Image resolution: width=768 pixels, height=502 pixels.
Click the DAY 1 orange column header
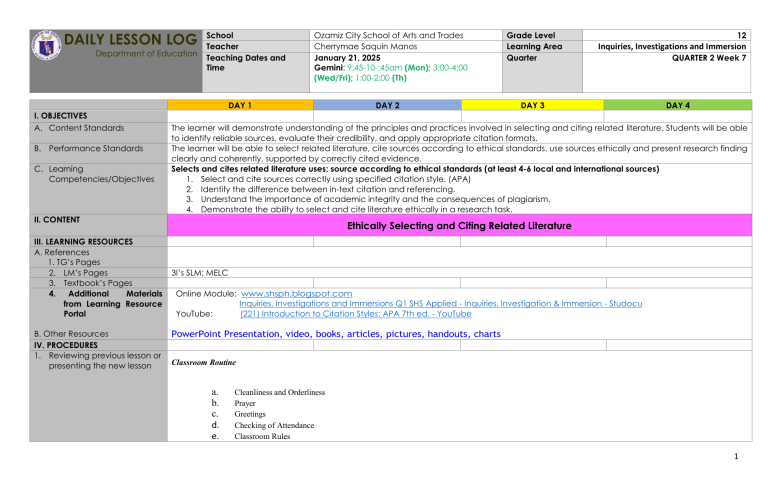[240, 105]
